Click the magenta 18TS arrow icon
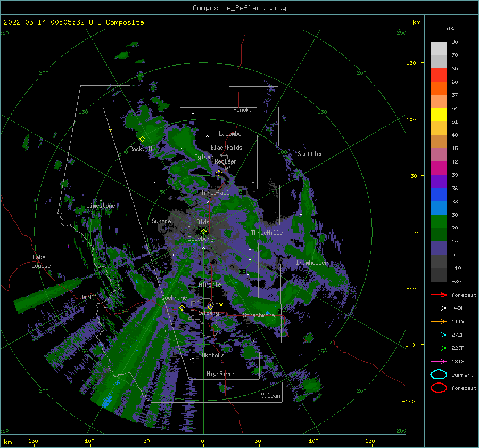The width and height of the screenshot is (479, 448). click(439, 362)
